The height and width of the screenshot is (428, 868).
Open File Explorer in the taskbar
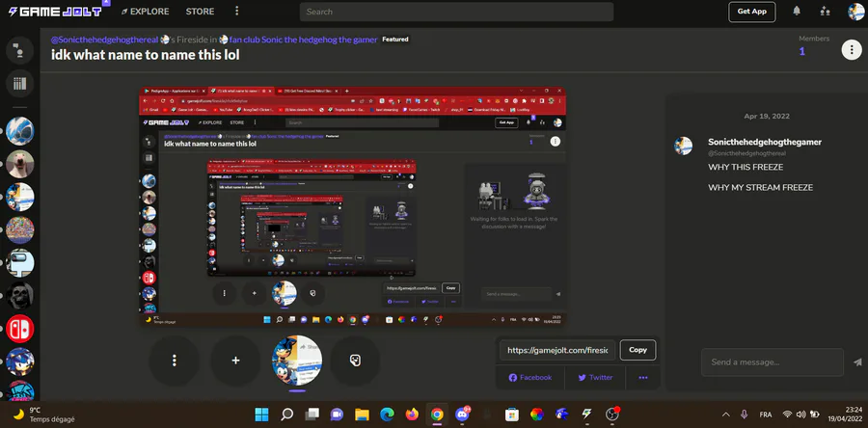tap(362, 415)
